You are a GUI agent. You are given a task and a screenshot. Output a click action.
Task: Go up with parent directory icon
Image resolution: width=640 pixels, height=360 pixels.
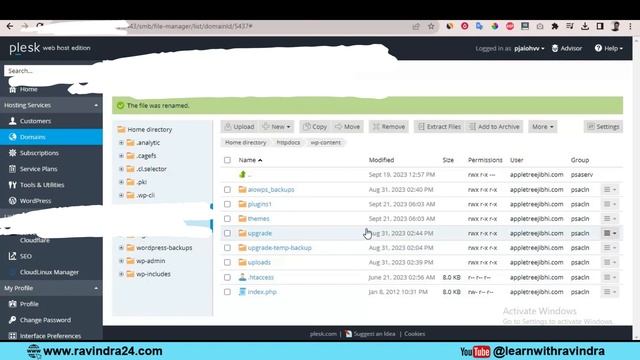coord(243,174)
